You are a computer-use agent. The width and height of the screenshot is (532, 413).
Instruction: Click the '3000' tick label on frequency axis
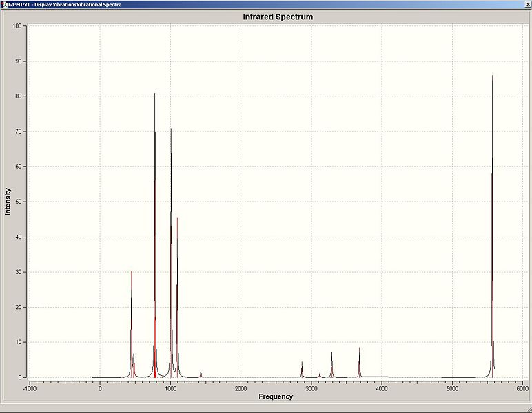pyautogui.click(x=311, y=388)
